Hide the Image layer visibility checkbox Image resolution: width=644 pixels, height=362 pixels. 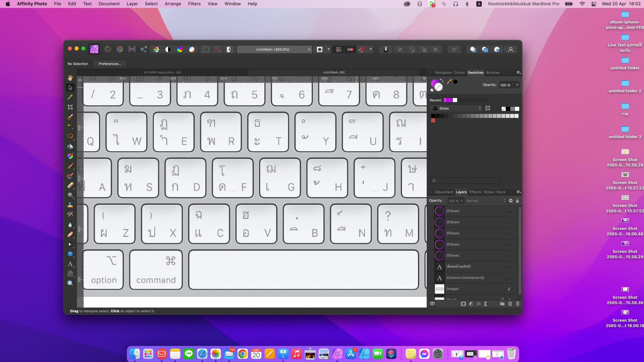[x=509, y=289]
